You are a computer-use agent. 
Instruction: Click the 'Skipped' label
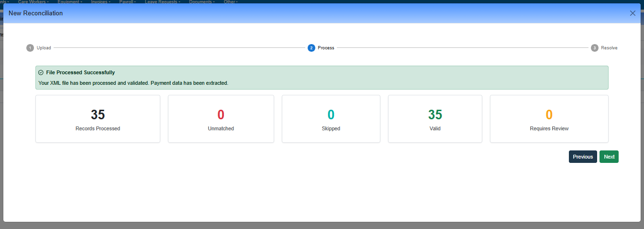pyautogui.click(x=331, y=129)
